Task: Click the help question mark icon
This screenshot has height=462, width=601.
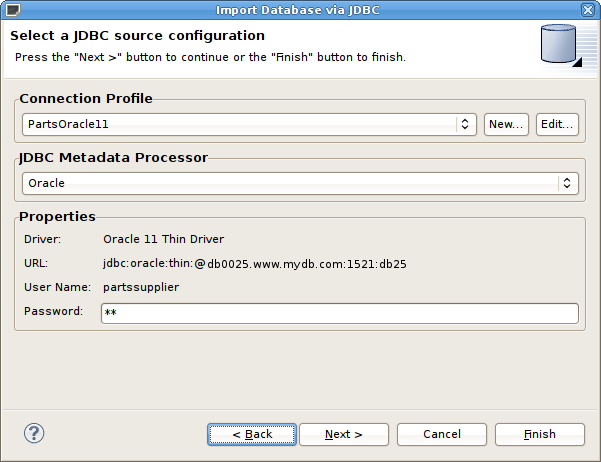Action: (x=34, y=434)
